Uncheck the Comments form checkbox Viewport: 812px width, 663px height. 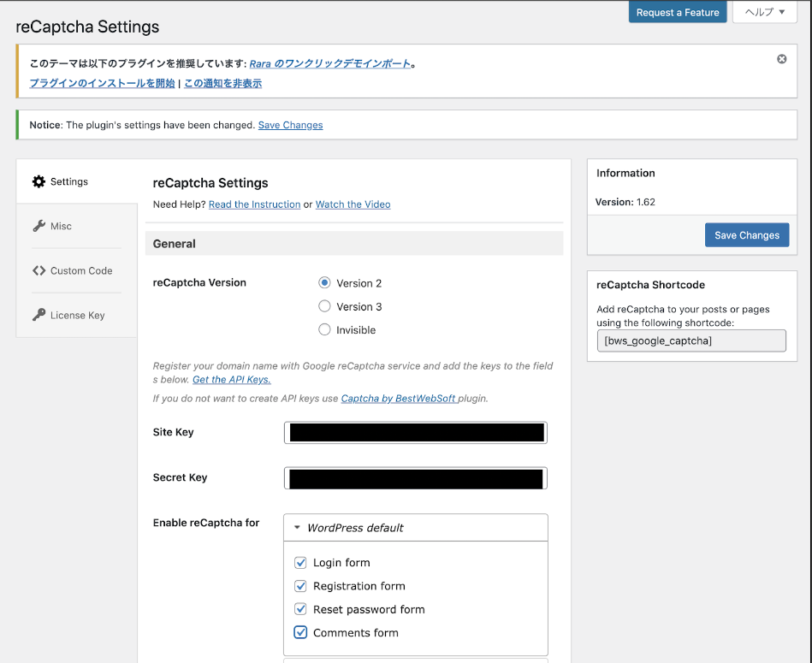point(300,632)
